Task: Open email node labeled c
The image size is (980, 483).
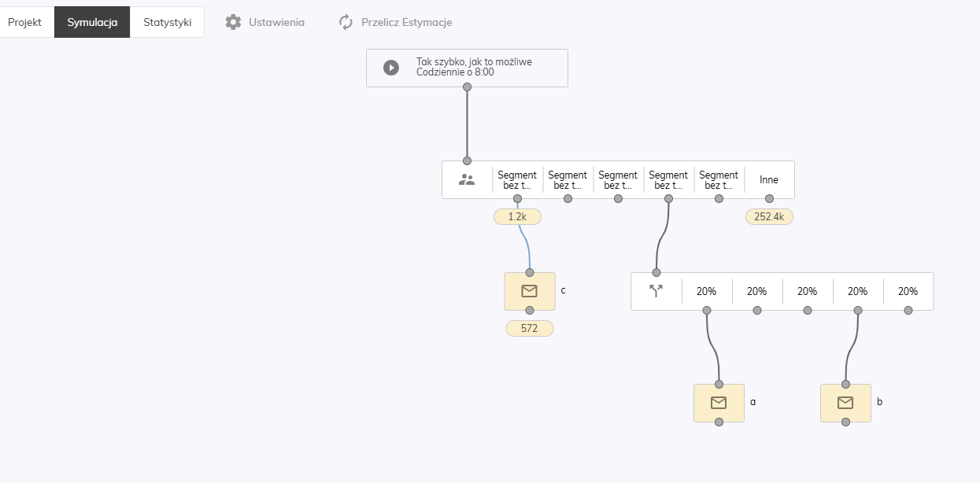Action: click(x=529, y=291)
